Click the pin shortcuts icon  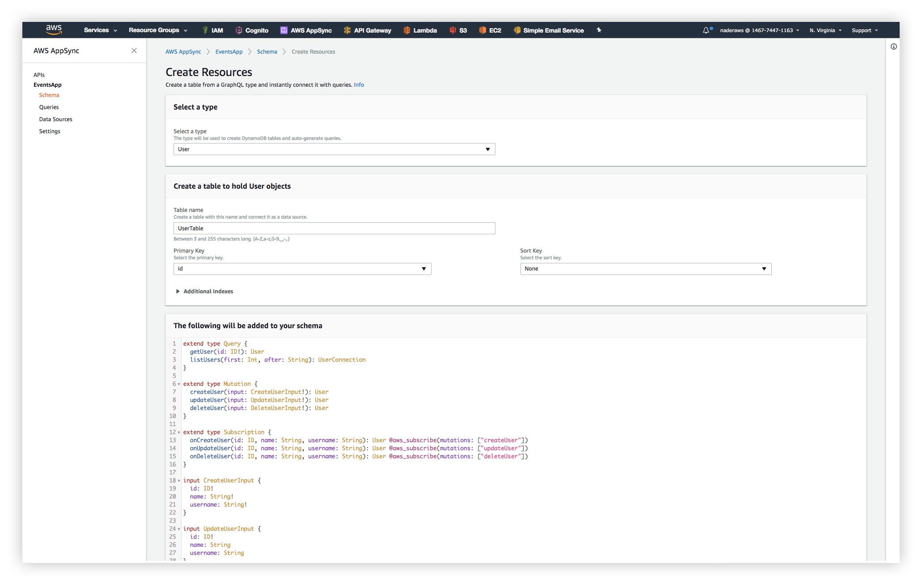point(599,30)
